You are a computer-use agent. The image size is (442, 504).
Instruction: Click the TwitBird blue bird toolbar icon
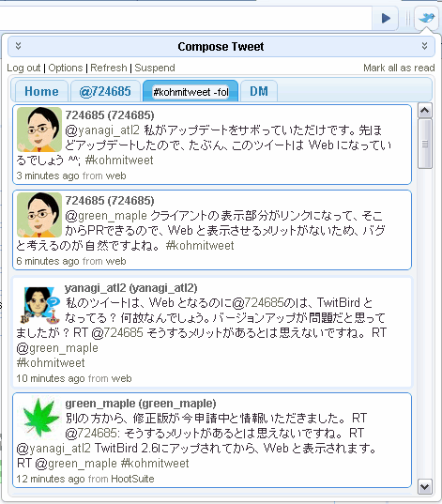426,18
